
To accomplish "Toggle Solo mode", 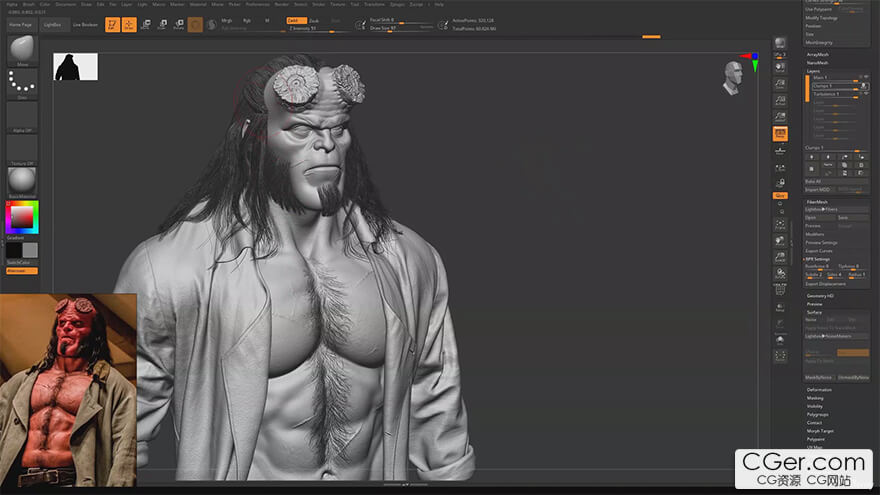I will (780, 340).
